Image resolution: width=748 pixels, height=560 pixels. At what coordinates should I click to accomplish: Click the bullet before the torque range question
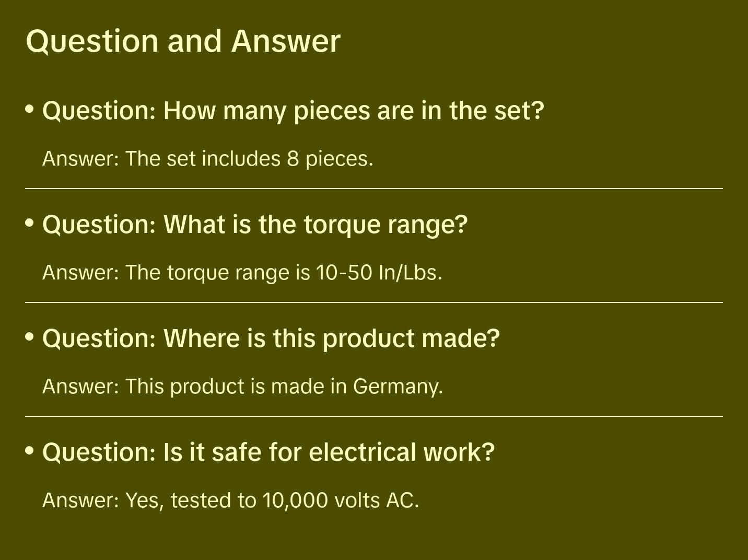tap(30, 223)
